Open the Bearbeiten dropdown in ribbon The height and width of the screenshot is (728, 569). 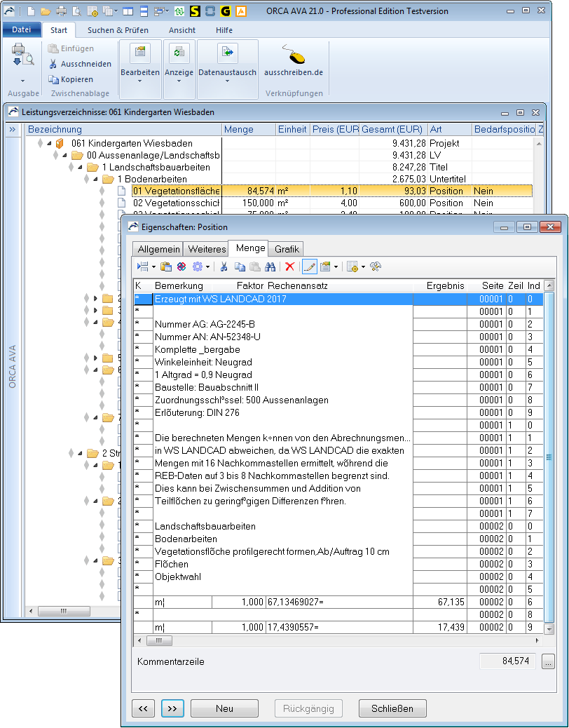(x=139, y=72)
